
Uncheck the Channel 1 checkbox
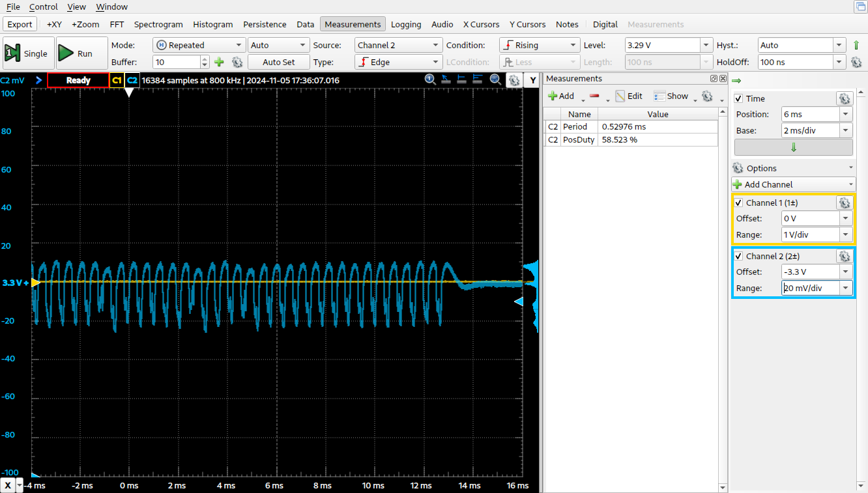tap(738, 203)
